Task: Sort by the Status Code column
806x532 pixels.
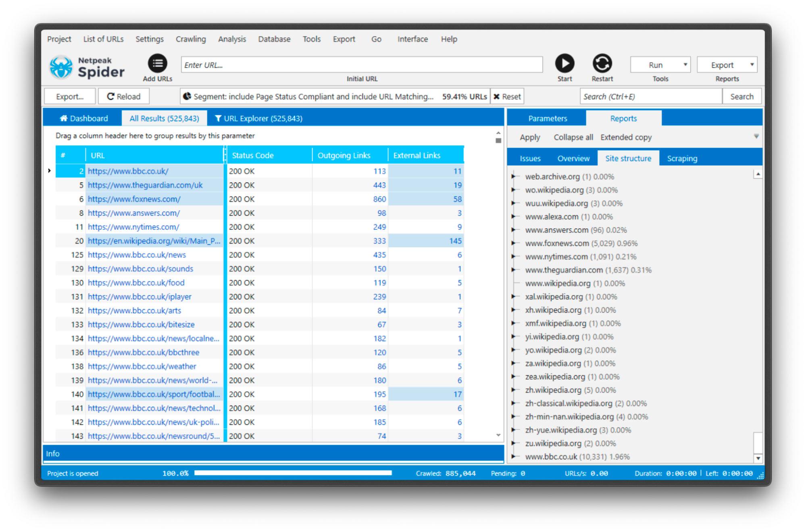Action: (x=269, y=155)
